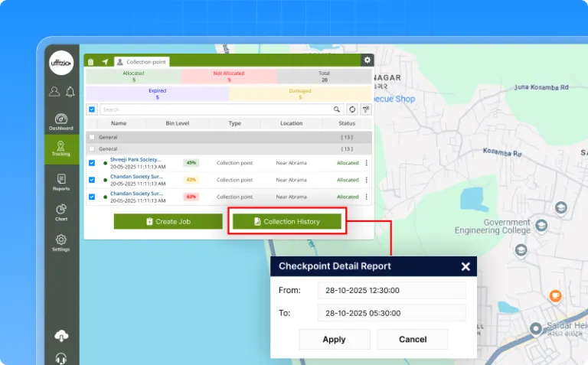Click the refresh icon beside search
Image resolution: width=588 pixels, height=365 pixels.
click(352, 109)
